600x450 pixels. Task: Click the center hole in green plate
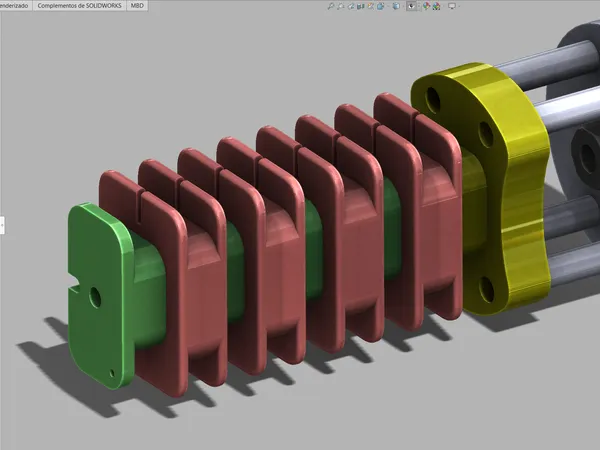tap(94, 296)
